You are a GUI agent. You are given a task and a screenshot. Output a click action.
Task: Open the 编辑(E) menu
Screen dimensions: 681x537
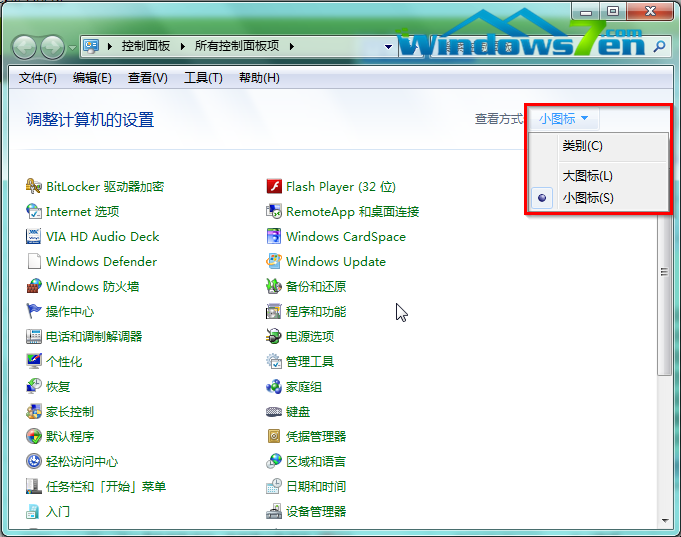click(93, 78)
